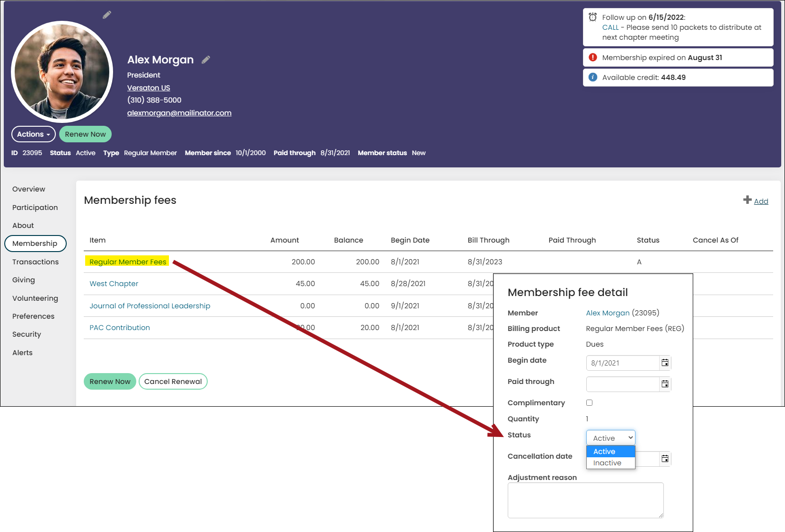This screenshot has height=532, width=785.
Task: Click the Add link for membership fees
Action: 761,201
